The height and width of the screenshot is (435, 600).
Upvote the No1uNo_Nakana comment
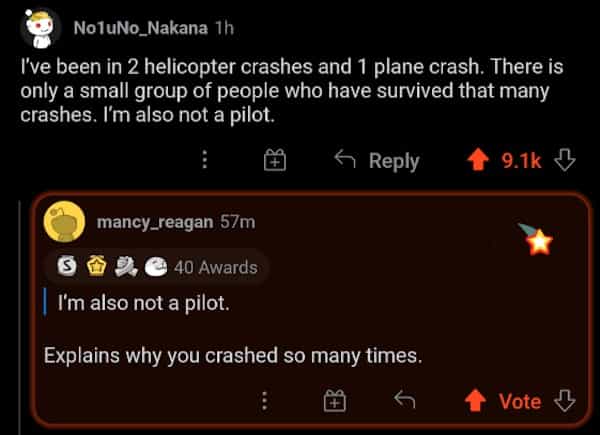[x=480, y=160]
